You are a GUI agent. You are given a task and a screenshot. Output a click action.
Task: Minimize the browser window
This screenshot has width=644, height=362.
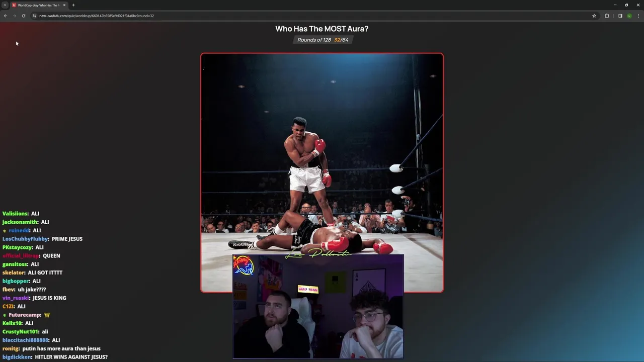pyautogui.click(x=615, y=5)
